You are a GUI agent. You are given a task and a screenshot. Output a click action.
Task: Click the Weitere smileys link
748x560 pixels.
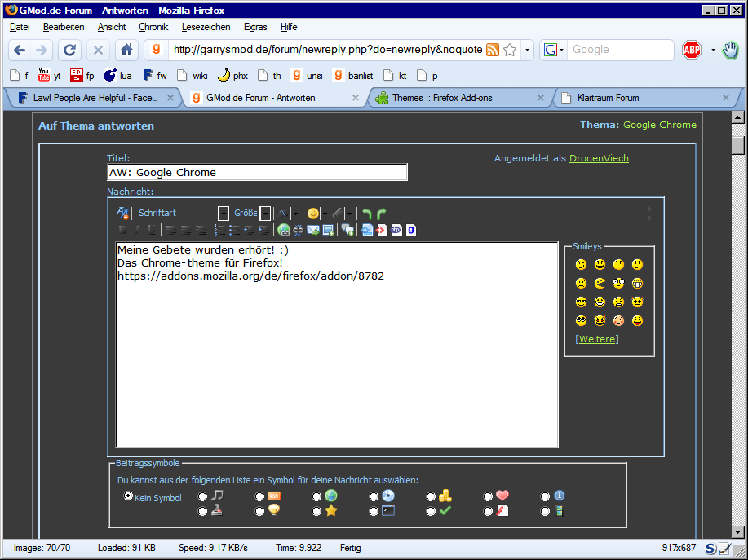click(x=597, y=339)
